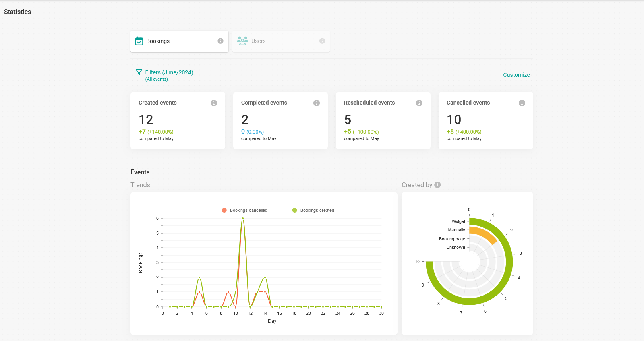Viewport: 644px width, 341px height.
Task: Click the green Widget arc in radial chart
Action: [x=509, y=262]
